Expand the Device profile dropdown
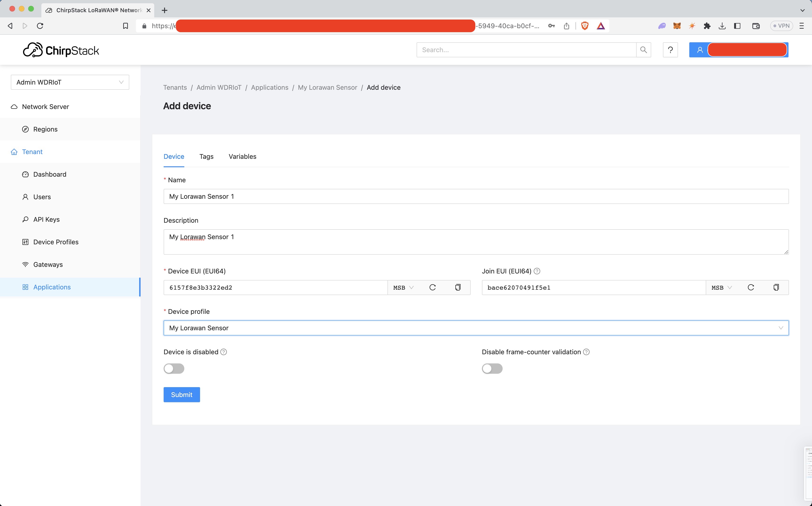 tap(476, 328)
